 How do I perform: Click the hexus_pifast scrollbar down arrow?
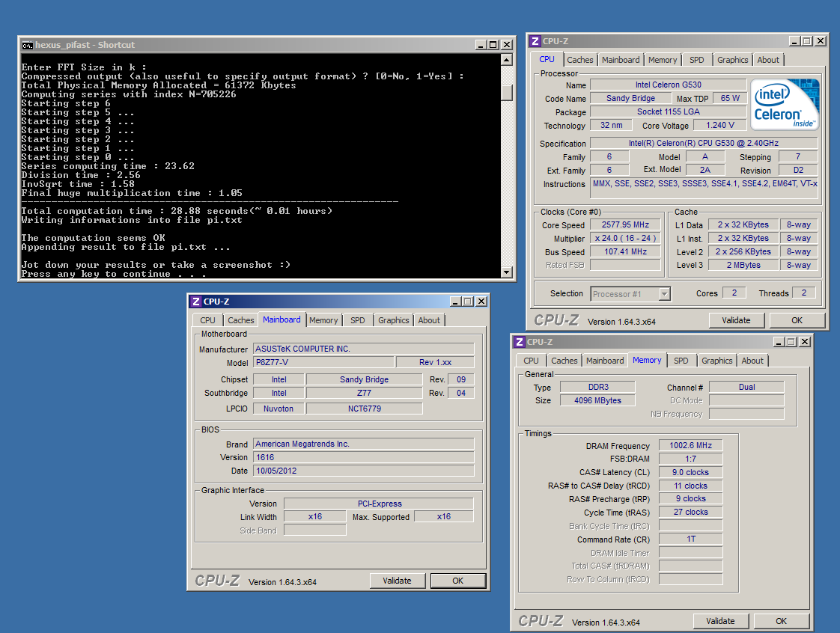(506, 272)
